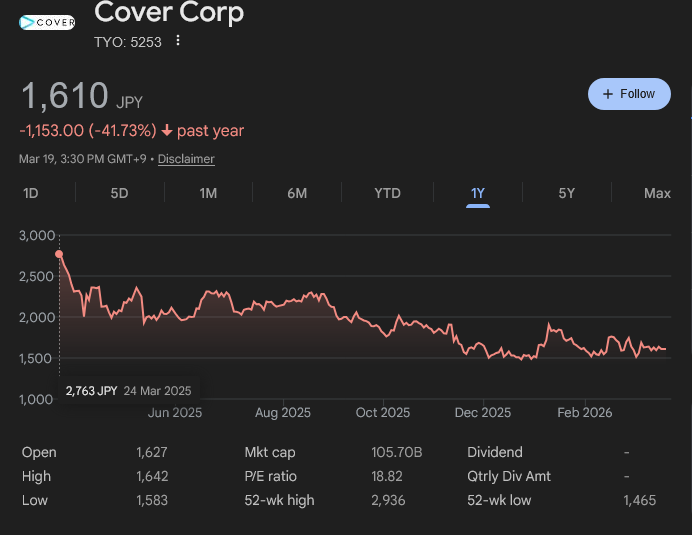Screen dimensions: 692x535
Task: Switch chart to 1D range
Action: pyautogui.click(x=30, y=193)
